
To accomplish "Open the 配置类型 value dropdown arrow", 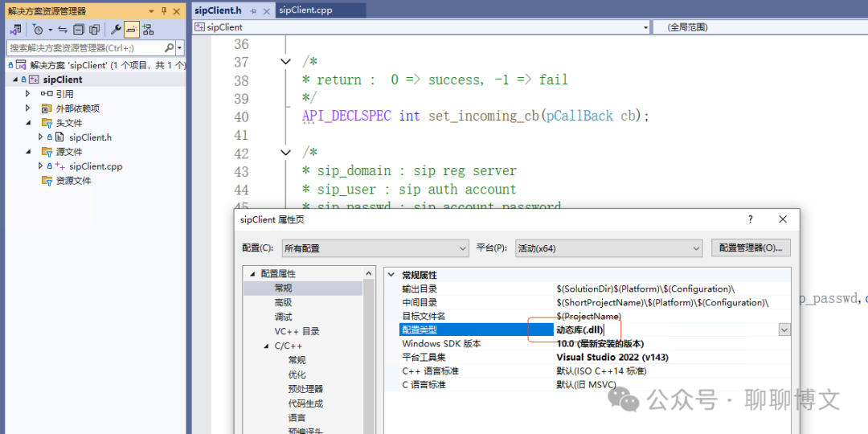I will (x=784, y=330).
